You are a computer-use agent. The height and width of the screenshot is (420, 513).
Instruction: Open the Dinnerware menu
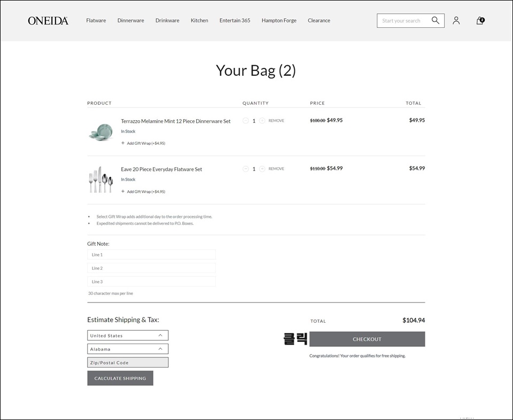point(130,20)
